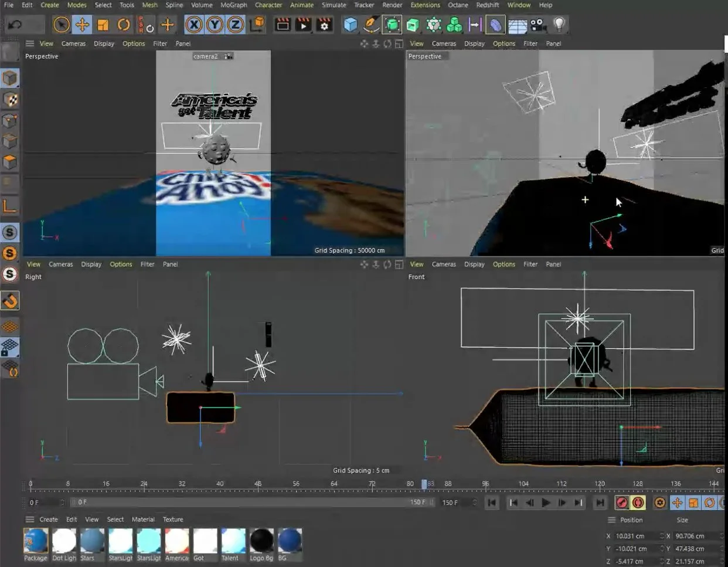This screenshot has height=567, width=728.
Task: Open Display menu in top-left Perspective viewport
Action: coord(104,43)
